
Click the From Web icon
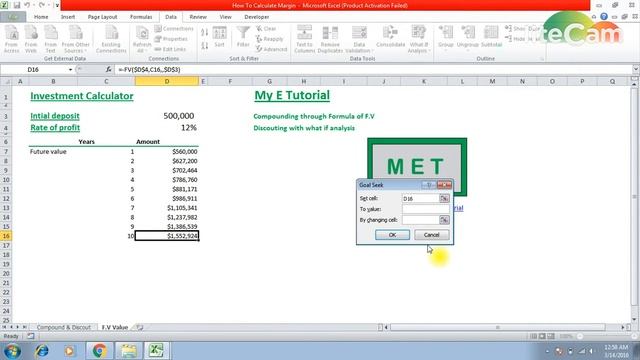[x=31, y=39]
